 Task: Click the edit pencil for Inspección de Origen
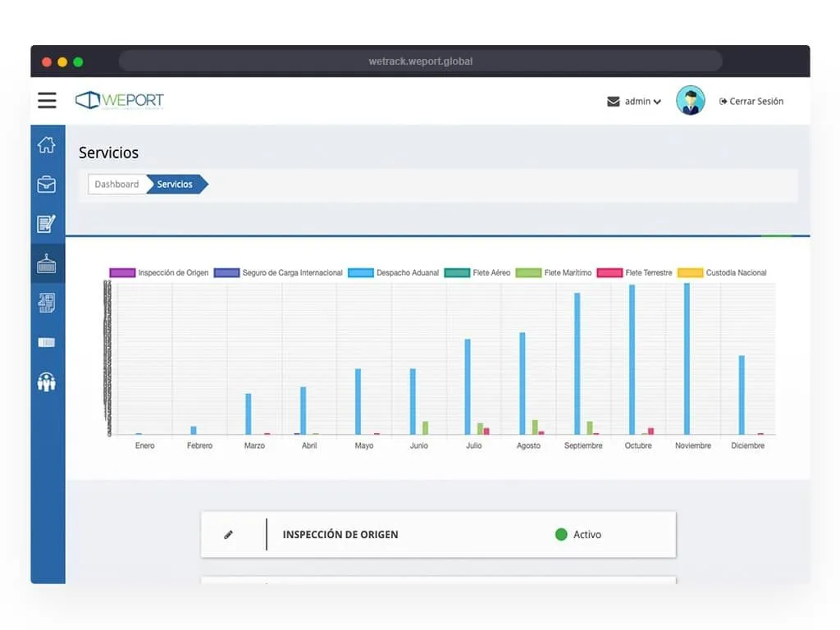click(x=228, y=535)
